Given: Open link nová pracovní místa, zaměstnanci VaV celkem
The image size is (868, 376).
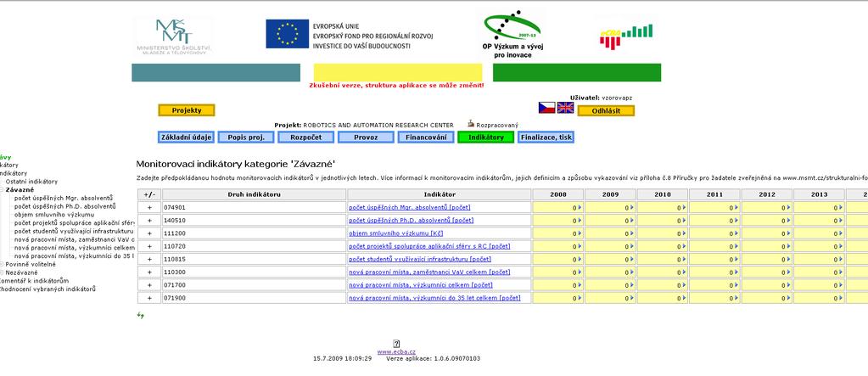Looking at the screenshot, I should tap(429, 272).
